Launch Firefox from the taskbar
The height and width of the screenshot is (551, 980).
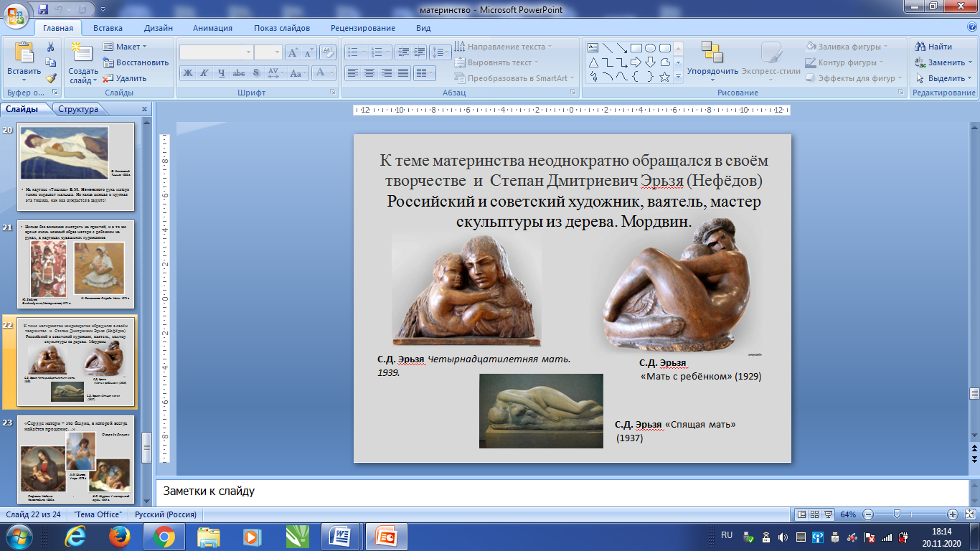pyautogui.click(x=119, y=536)
